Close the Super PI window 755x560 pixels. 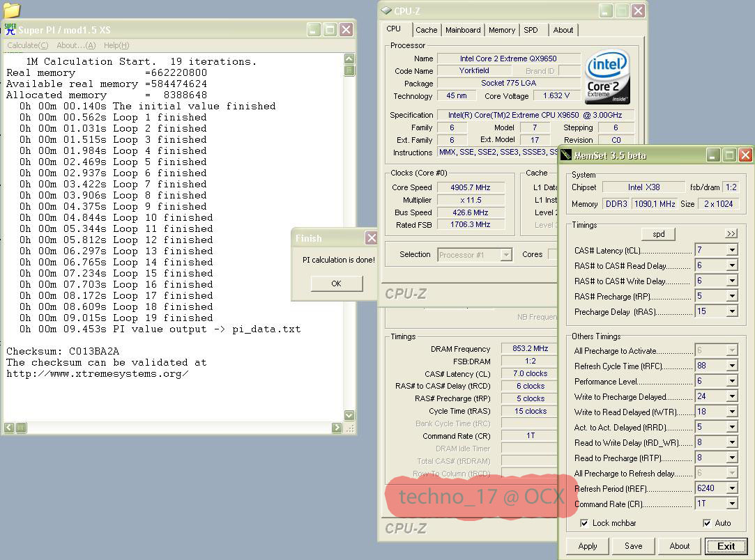coord(346,30)
